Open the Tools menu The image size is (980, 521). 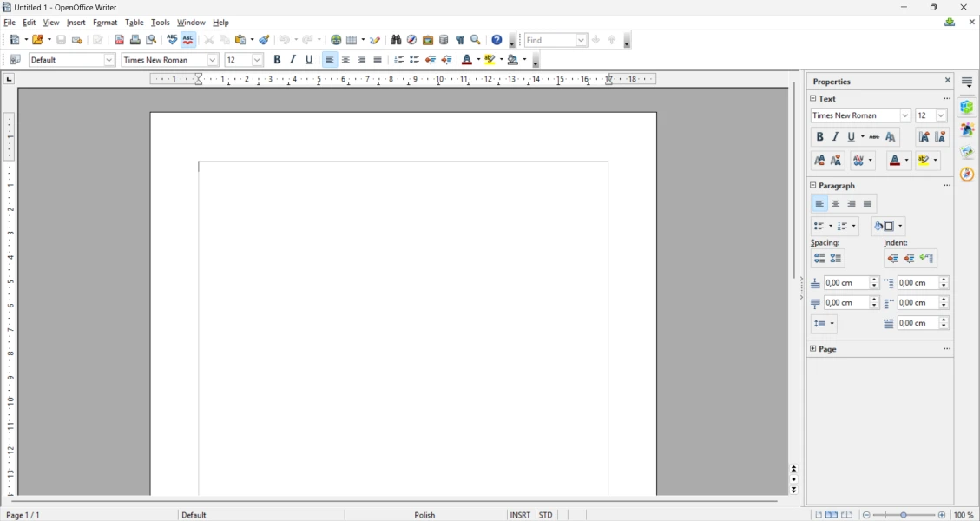coord(161,23)
